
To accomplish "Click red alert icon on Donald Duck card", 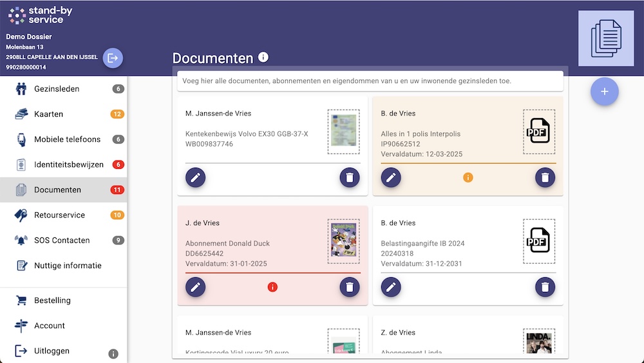I will pos(272,287).
